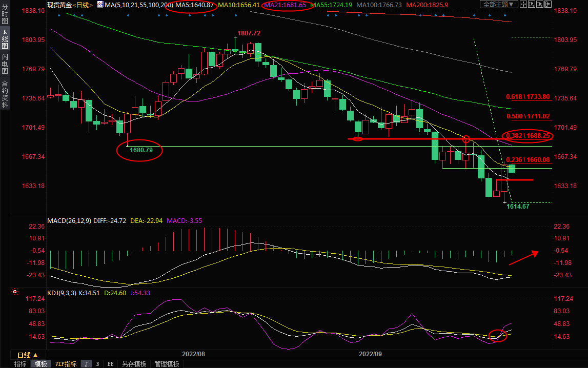This screenshot has width=588, height=368.
Task: Click 管理模板 button
Action: pyautogui.click(x=167, y=364)
